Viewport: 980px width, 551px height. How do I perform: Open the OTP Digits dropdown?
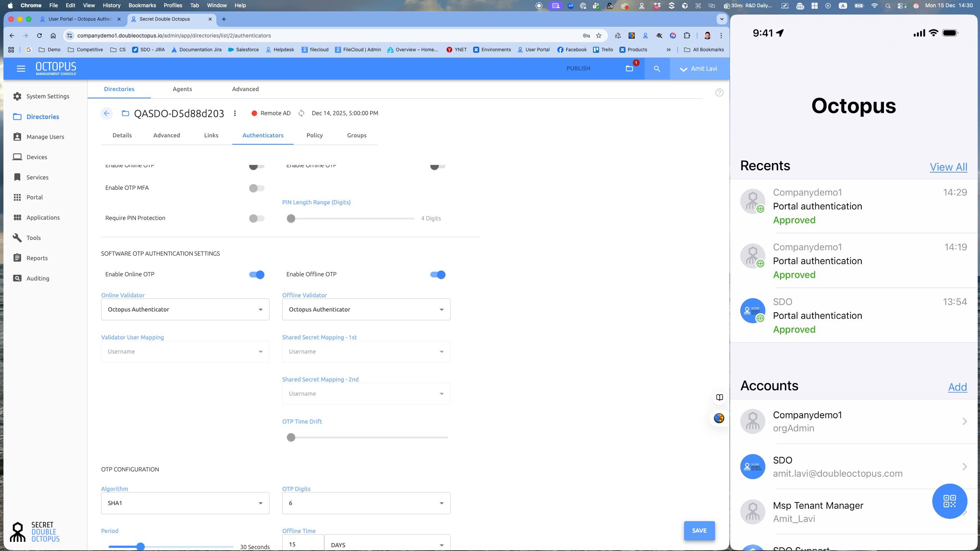click(366, 503)
